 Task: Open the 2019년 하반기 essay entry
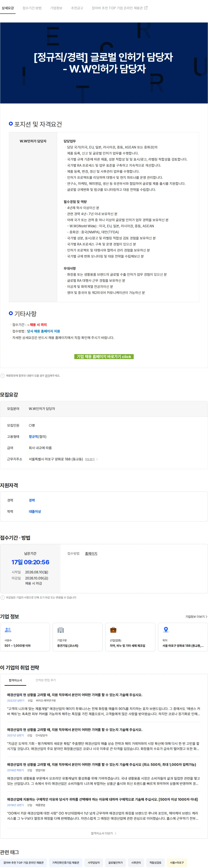click(104, 774)
